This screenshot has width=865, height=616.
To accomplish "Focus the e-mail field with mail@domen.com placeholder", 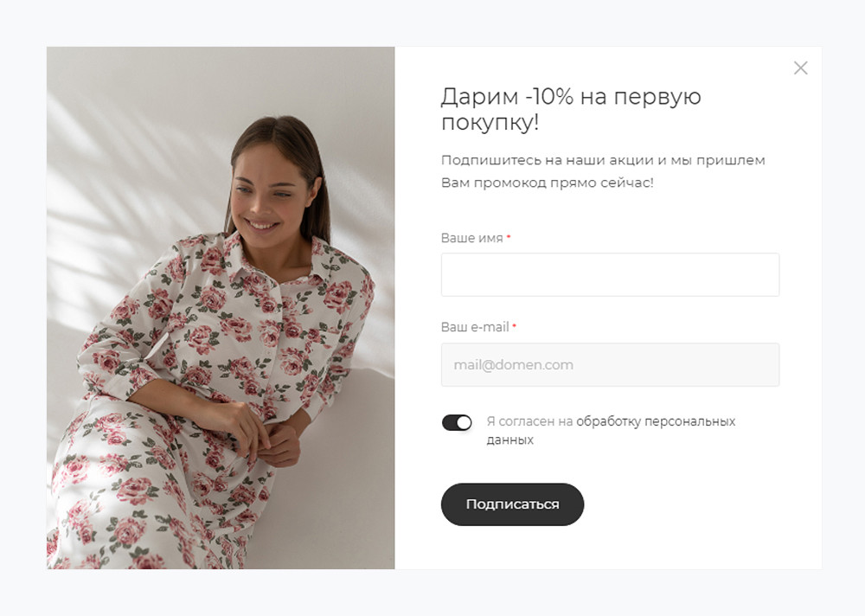I will click(610, 365).
